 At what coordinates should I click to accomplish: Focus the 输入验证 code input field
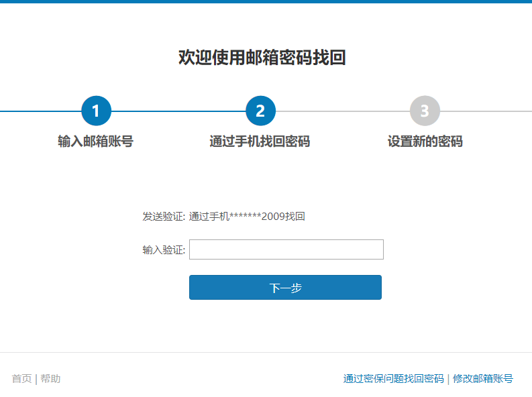point(286,249)
